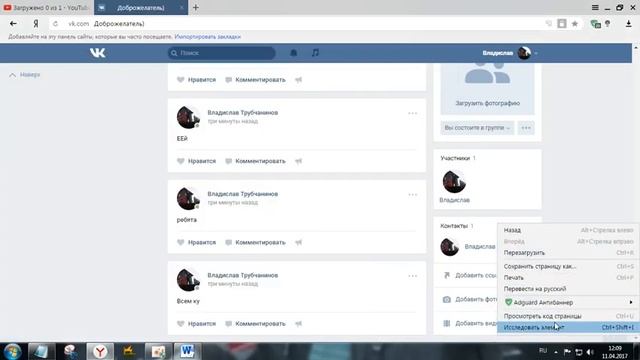Open the group actions three-dots button
640x360 pixels.
(526, 128)
